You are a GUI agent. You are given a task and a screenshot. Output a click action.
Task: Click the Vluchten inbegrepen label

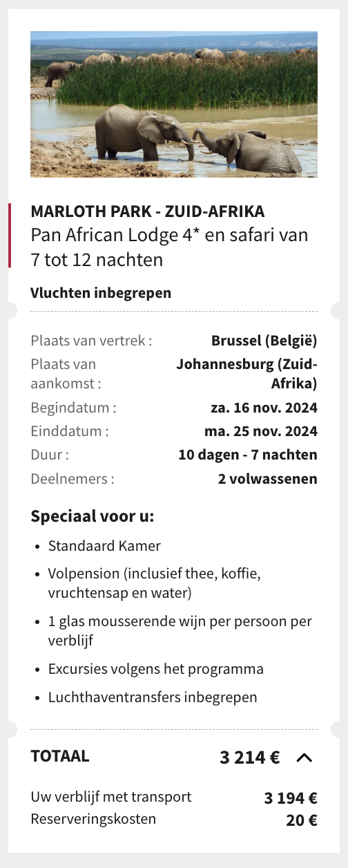pos(101,293)
